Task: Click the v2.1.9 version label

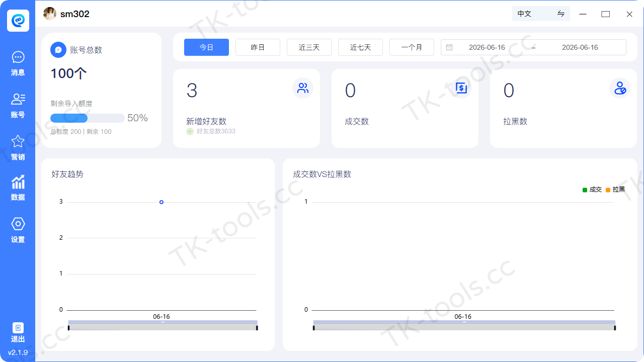Action: (18, 352)
